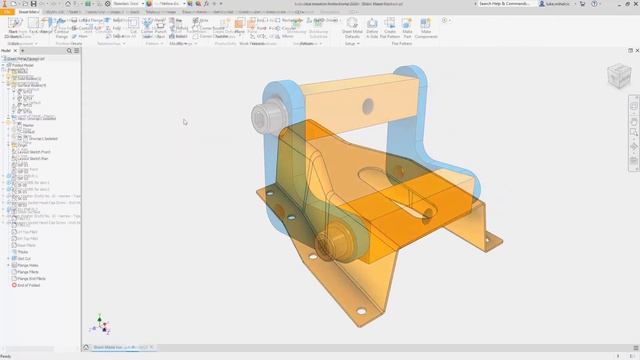Open the document tabs list menu
Viewport: 640px width, 360px height.
(x=636, y=348)
